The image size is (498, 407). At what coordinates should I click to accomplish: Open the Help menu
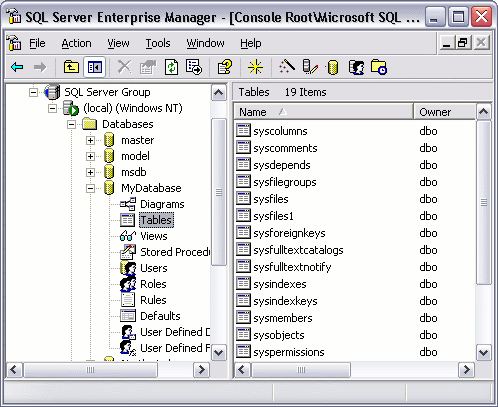(251, 43)
